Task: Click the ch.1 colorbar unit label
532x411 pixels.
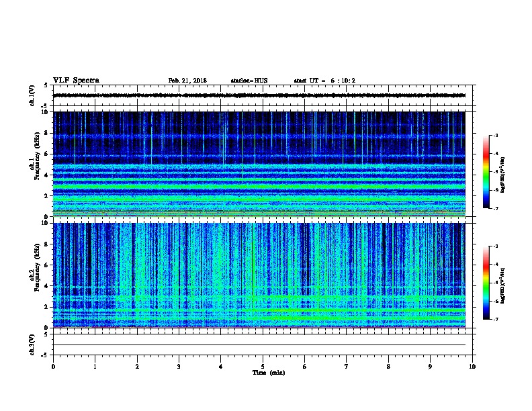Action: (x=502, y=175)
